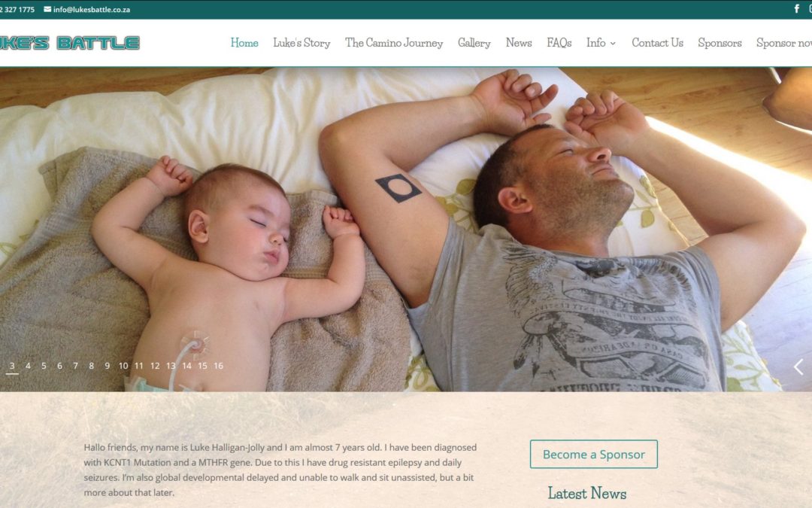This screenshot has height=508, width=812.
Task: Click the Latest News heading
Action: pos(587,493)
